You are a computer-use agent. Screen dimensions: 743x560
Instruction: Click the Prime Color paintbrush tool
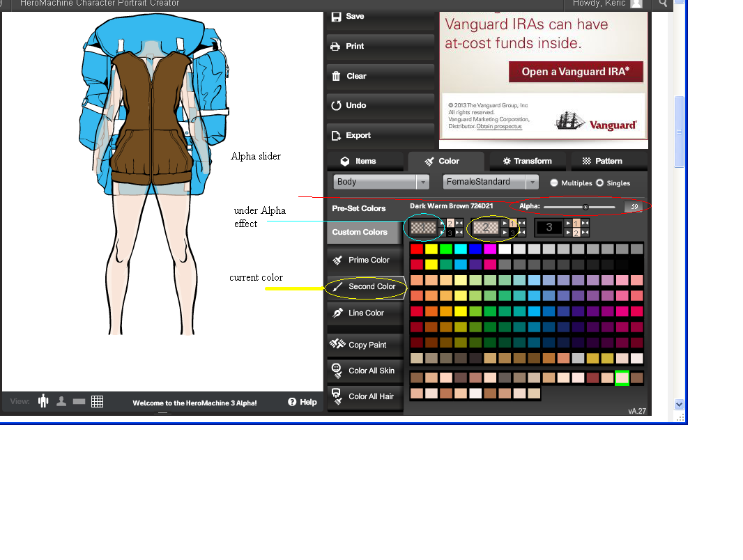pyautogui.click(x=364, y=260)
